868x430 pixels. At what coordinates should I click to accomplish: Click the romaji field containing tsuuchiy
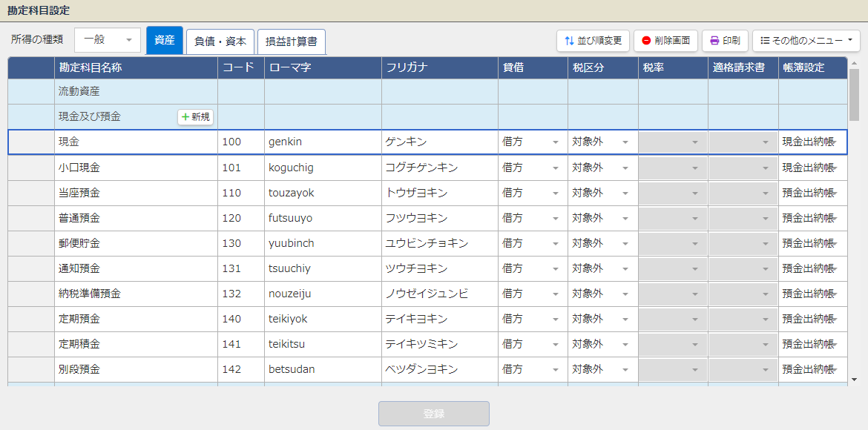322,268
